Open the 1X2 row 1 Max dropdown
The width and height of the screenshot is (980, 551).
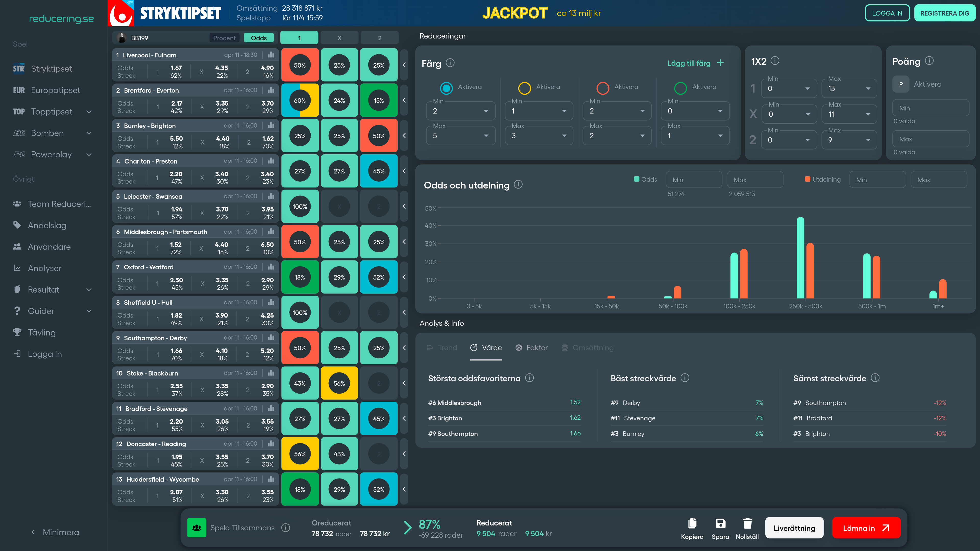849,88
